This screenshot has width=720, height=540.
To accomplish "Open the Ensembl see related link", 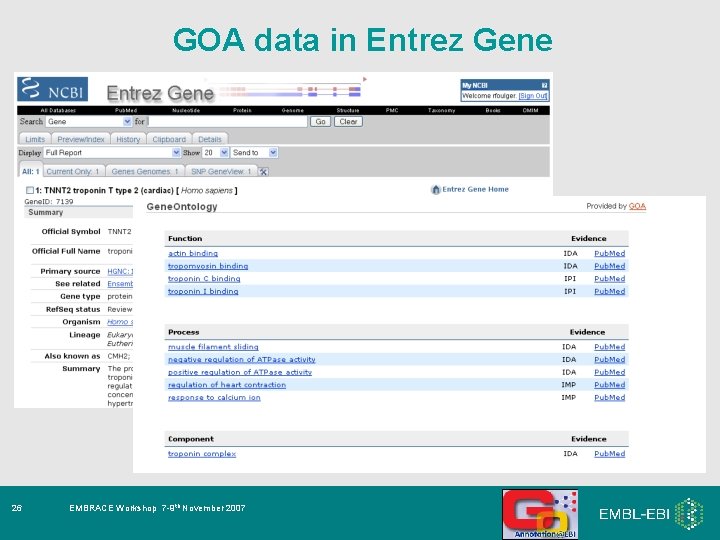I will (120, 284).
